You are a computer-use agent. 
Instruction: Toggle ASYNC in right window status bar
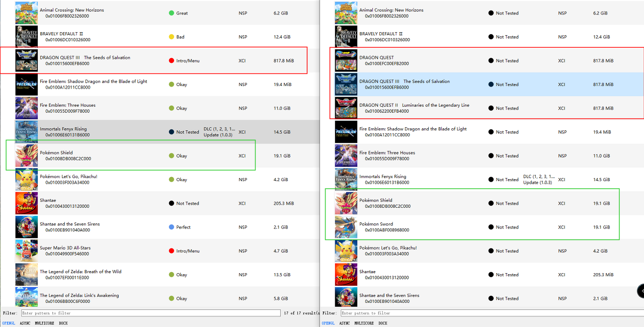point(345,323)
